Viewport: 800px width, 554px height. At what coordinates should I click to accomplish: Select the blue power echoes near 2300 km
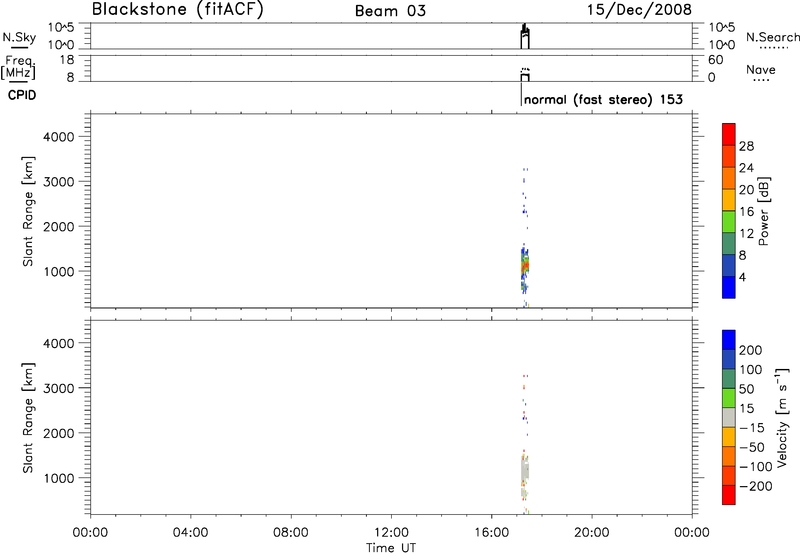click(x=524, y=210)
